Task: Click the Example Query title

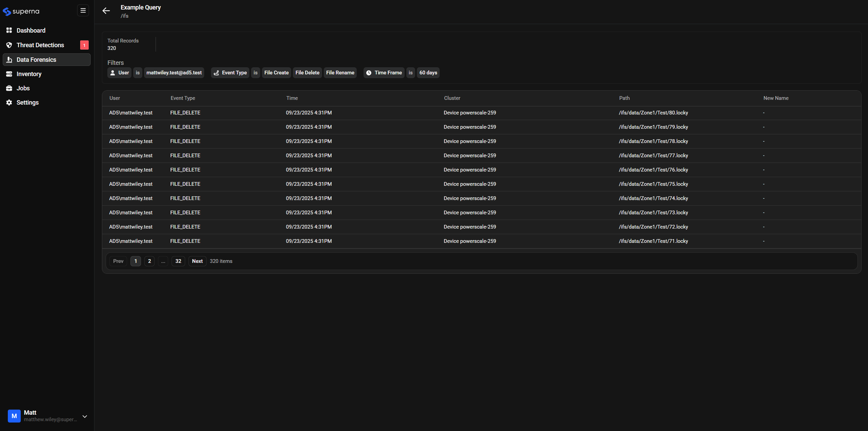Action: [141, 7]
